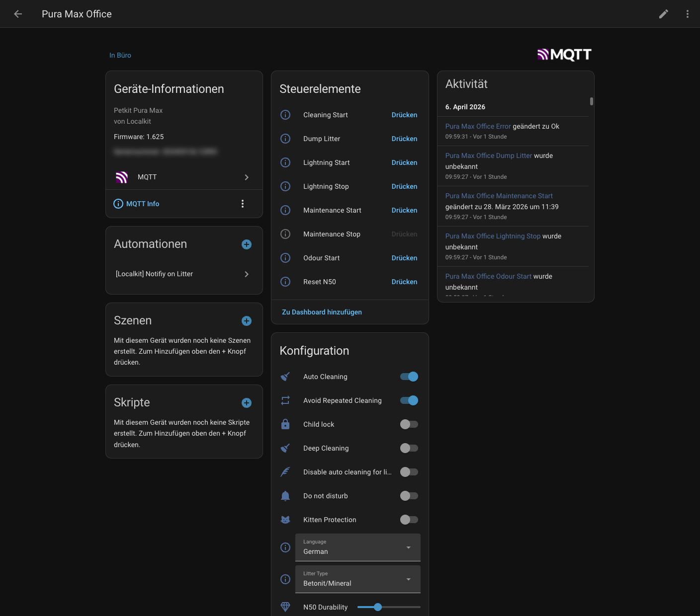
Task: Enable the Do not disturb switch
Action: (x=409, y=496)
